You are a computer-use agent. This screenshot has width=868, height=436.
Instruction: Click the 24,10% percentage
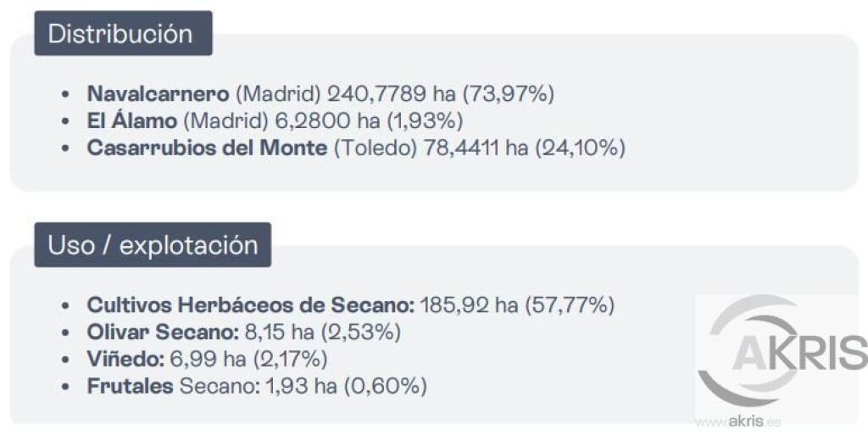pyautogui.click(x=580, y=148)
